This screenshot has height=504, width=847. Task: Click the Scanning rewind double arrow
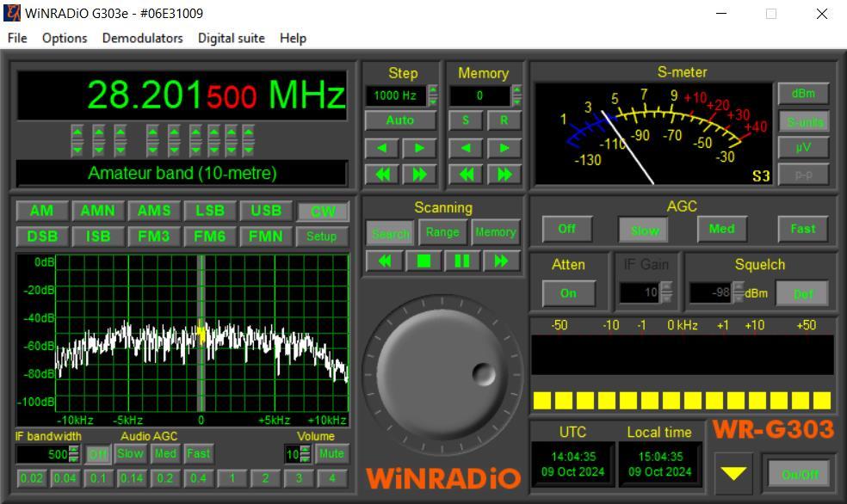coord(384,261)
